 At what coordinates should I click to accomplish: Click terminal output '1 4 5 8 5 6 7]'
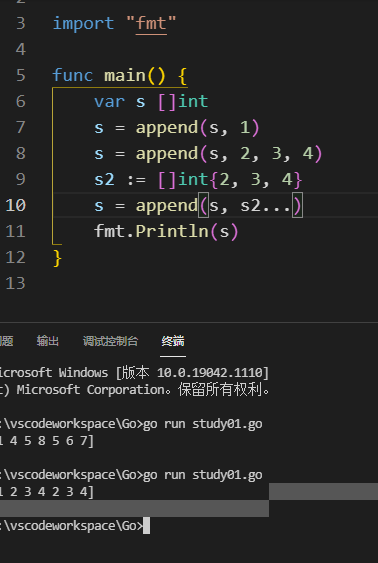coord(47,441)
